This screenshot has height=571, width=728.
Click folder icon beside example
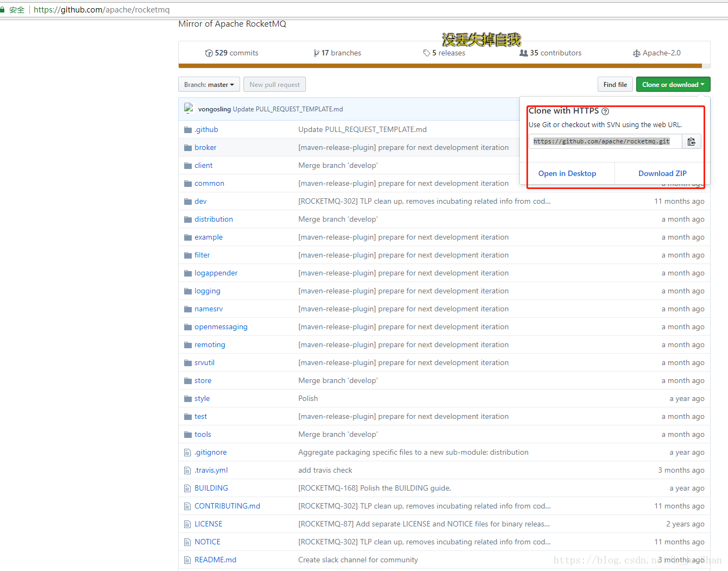[188, 237]
